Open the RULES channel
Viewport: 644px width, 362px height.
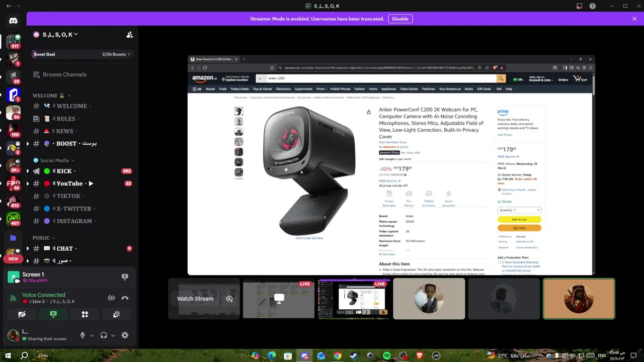coord(82,119)
